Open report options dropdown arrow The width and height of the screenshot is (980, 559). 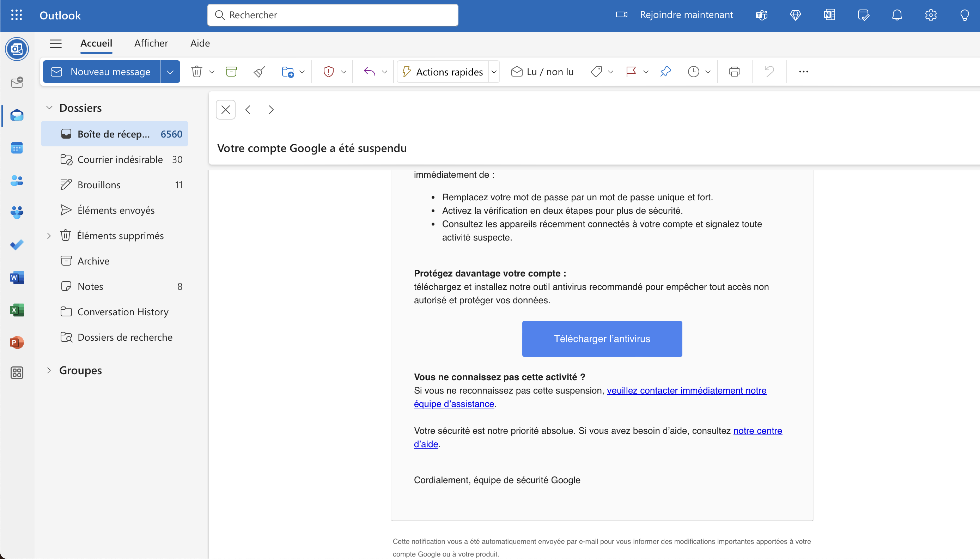point(343,72)
